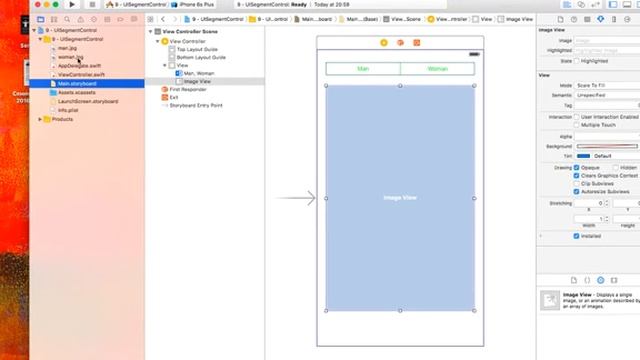Select the Woman segment

pyautogui.click(x=438, y=69)
